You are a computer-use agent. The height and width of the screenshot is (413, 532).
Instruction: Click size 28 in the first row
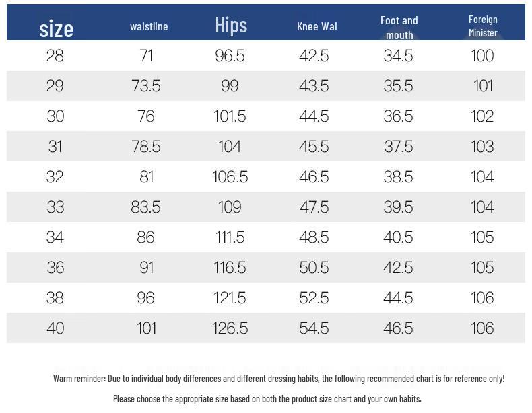pos(55,56)
